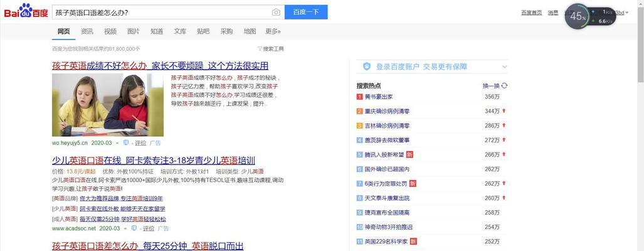Screen dimensions: 644x251
Task: Click the 新 badge beside 英国229名科学家
Action: point(413,242)
